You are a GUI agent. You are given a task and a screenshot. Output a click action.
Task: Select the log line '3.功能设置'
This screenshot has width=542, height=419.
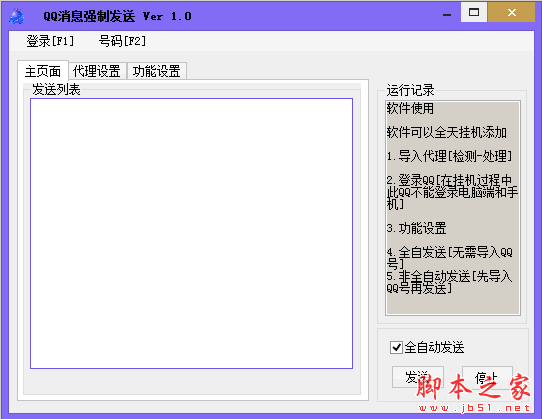[x=417, y=228]
